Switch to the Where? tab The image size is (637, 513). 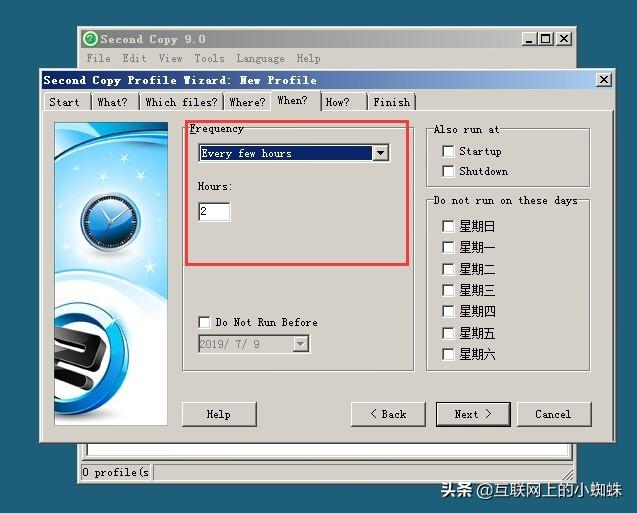pos(247,102)
